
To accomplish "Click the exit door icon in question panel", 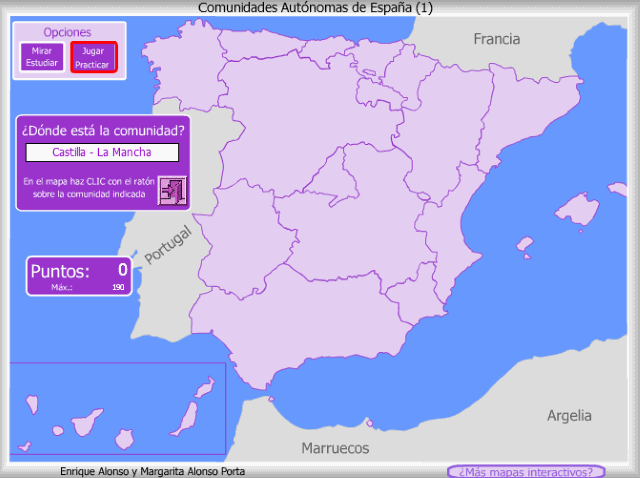I will click(x=172, y=191).
